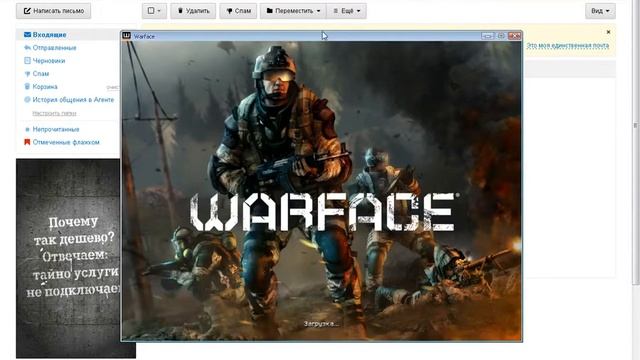The width and height of the screenshot is (640, 360).
Task: Open the Переместить dropdown
Action: point(293,11)
